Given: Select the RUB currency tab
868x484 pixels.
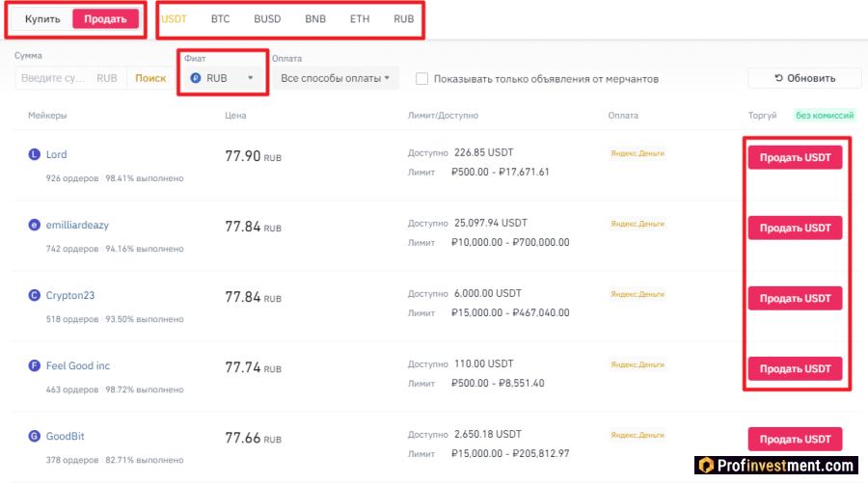Looking at the screenshot, I should (x=403, y=19).
